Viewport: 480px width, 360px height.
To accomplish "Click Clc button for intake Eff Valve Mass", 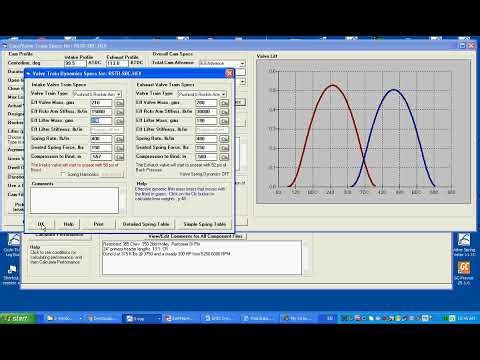I will click(119, 103).
